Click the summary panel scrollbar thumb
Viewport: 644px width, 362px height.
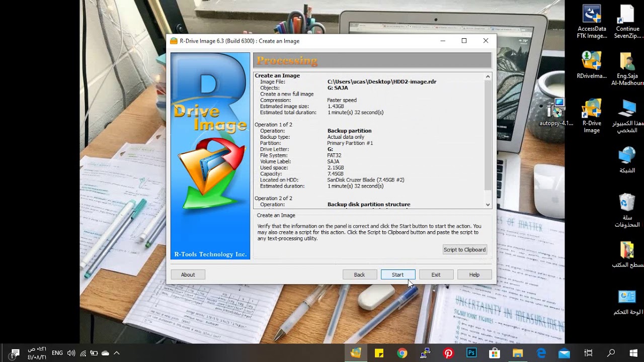click(488, 135)
